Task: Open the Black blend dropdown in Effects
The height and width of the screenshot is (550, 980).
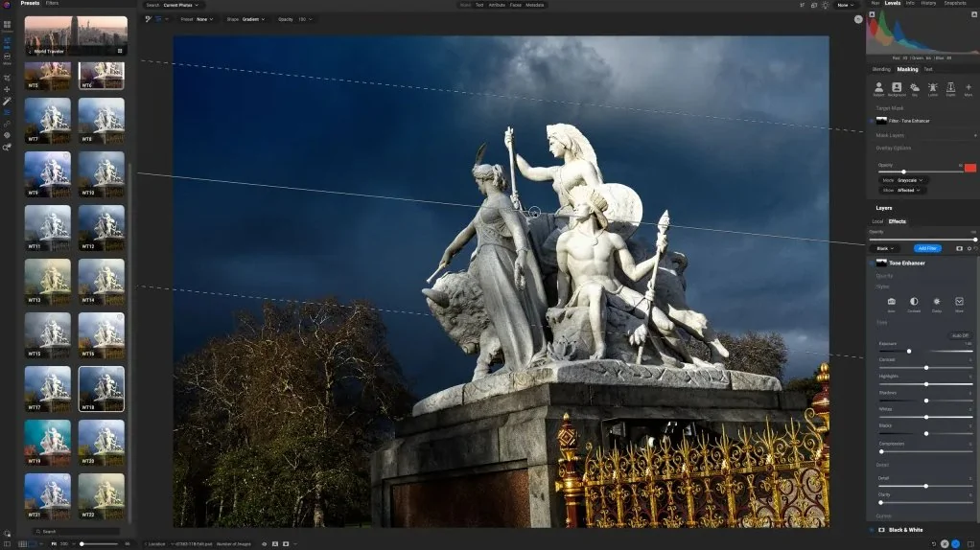Action: point(886,248)
